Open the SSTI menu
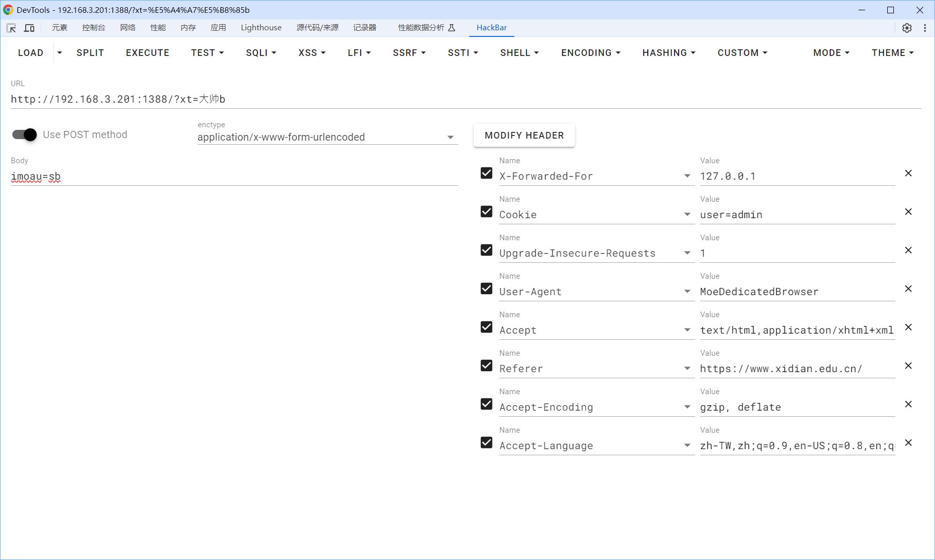Screen dimensions: 935x560 tap(463, 53)
